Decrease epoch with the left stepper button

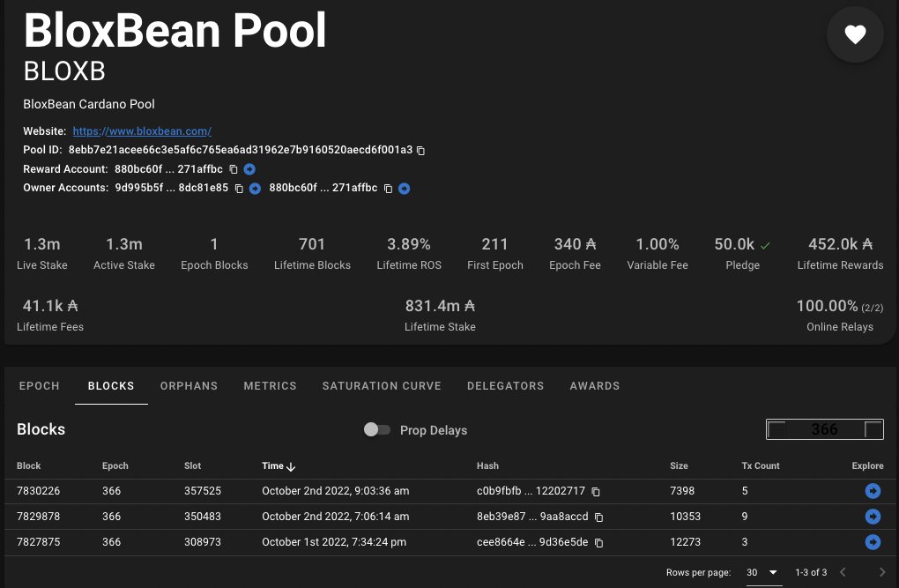click(x=776, y=429)
